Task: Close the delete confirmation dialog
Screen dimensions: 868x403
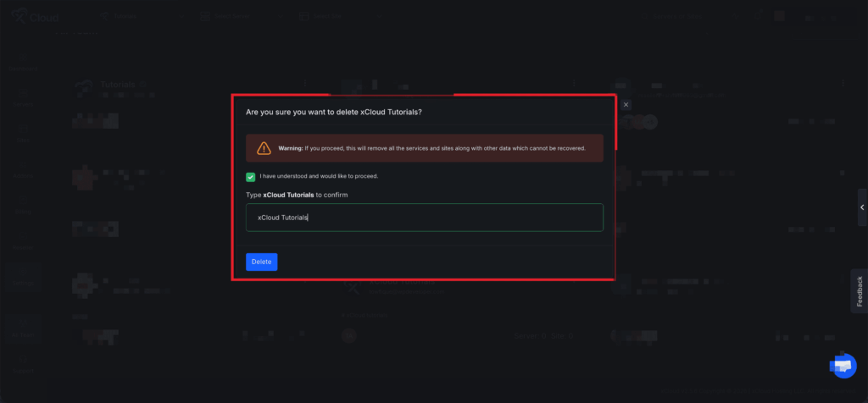Action: (626, 104)
